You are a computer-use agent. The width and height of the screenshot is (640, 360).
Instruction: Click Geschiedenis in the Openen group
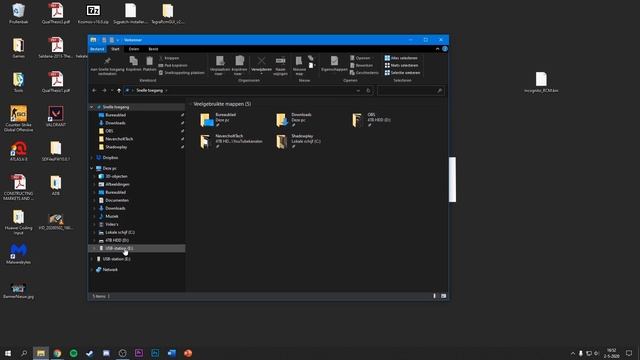point(364,73)
